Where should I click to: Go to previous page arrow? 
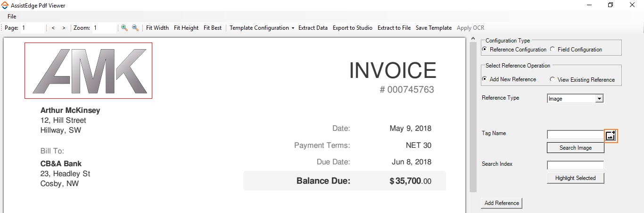point(53,28)
